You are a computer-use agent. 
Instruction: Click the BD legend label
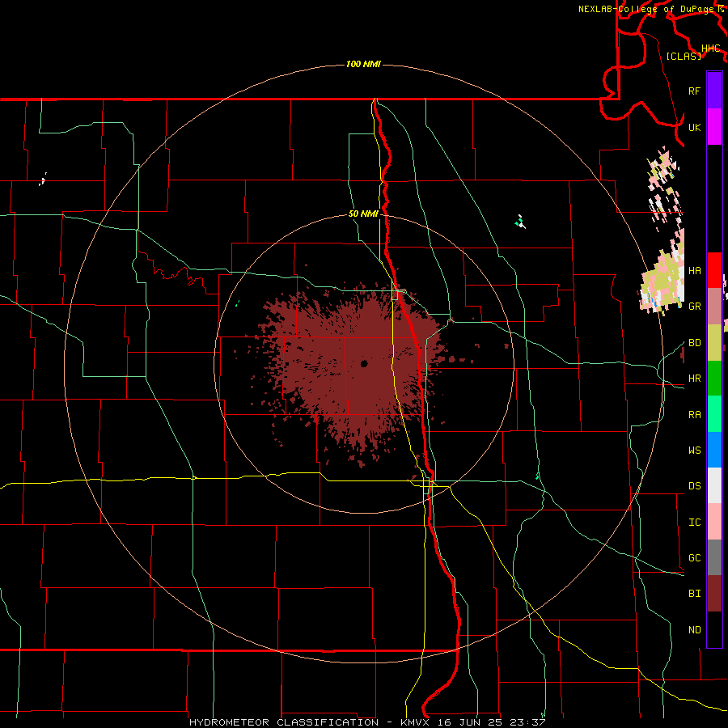click(694, 343)
